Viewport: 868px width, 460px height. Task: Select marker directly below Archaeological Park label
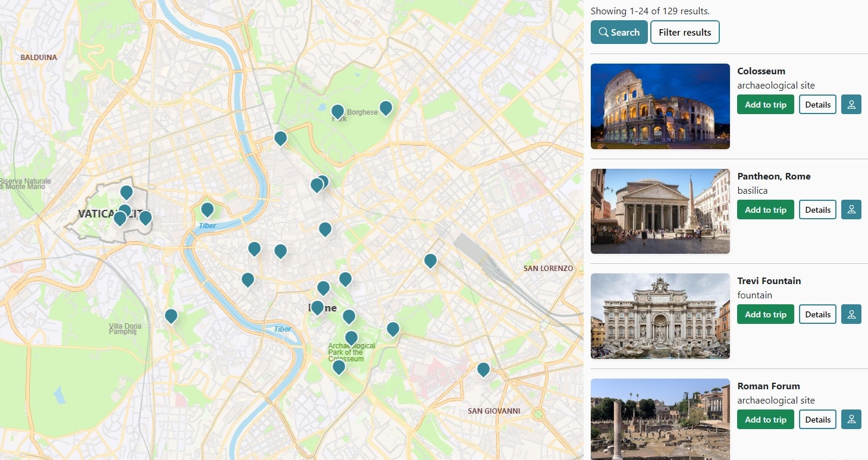click(x=339, y=367)
